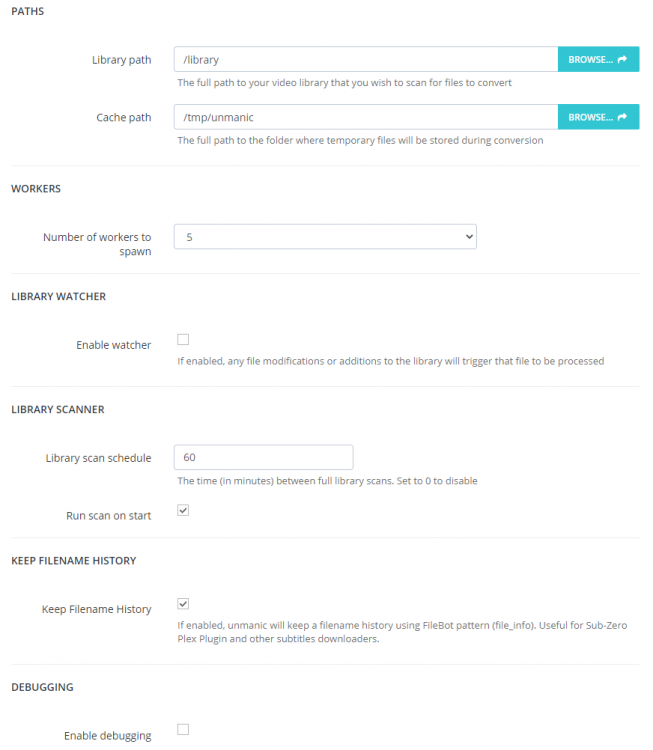The width and height of the screenshot is (653, 750).
Task: Enable debugging checkbox
Action: 183,729
